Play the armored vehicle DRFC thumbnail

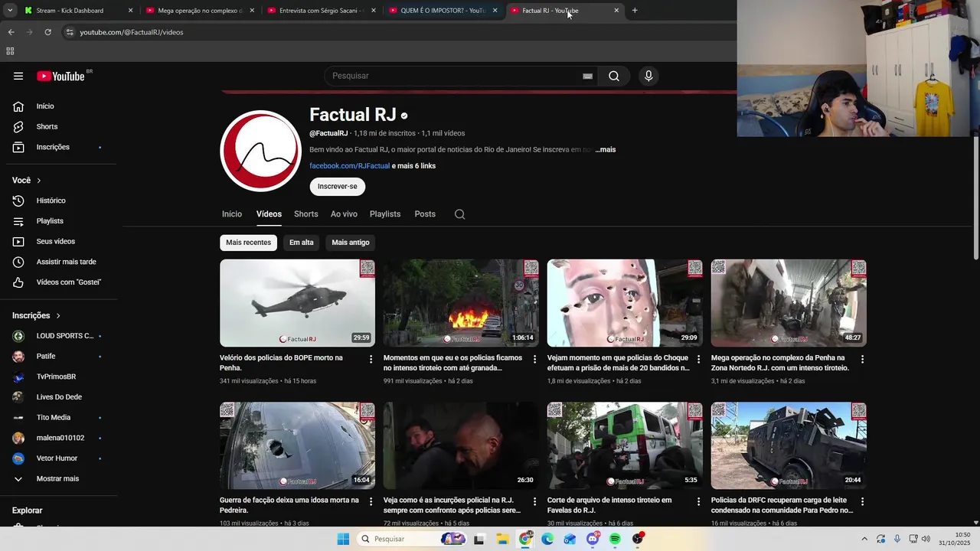789,445
